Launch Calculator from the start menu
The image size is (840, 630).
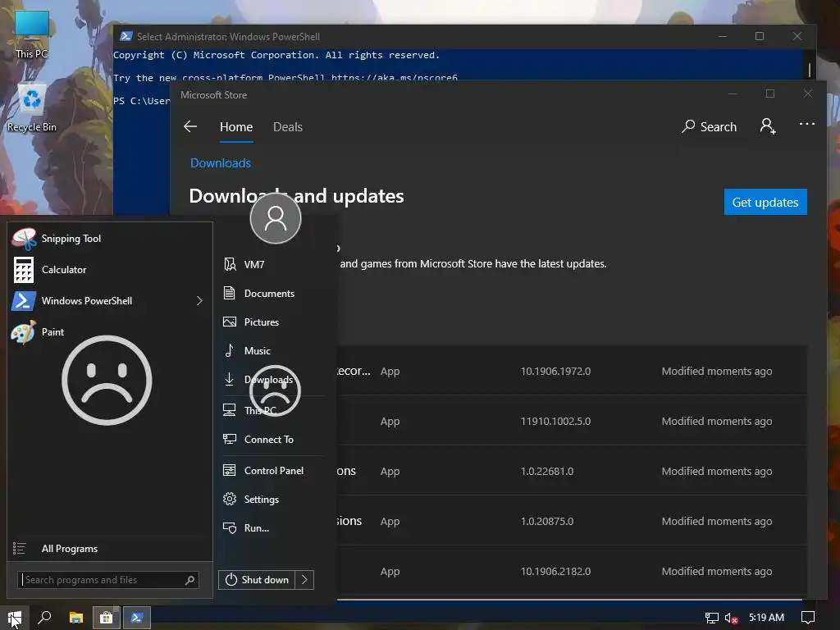[x=110, y=269]
